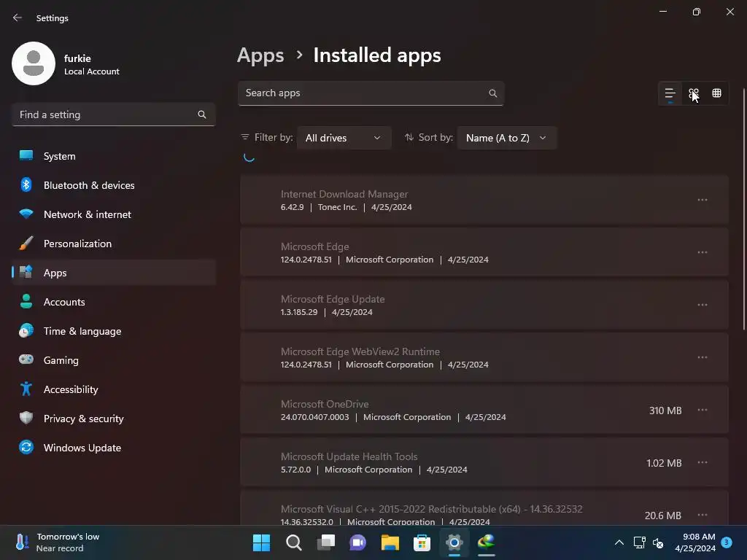Image resolution: width=747 pixels, height=560 pixels.
Task: Click the Local Account label
Action: [x=91, y=71]
